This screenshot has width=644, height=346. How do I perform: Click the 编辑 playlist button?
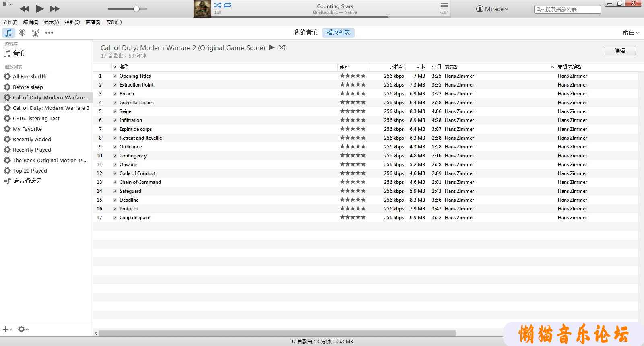620,51
